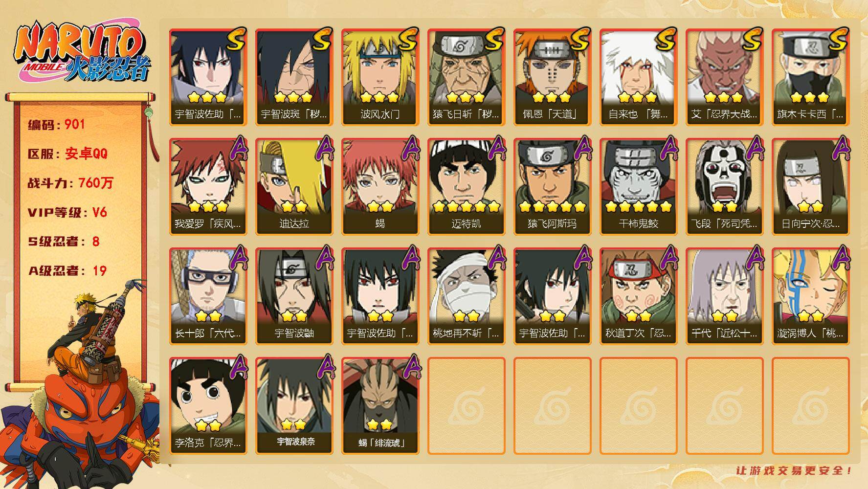The width and height of the screenshot is (868, 489).
Task: Select the 宇智波鼬 ninja card
Action: tap(294, 296)
